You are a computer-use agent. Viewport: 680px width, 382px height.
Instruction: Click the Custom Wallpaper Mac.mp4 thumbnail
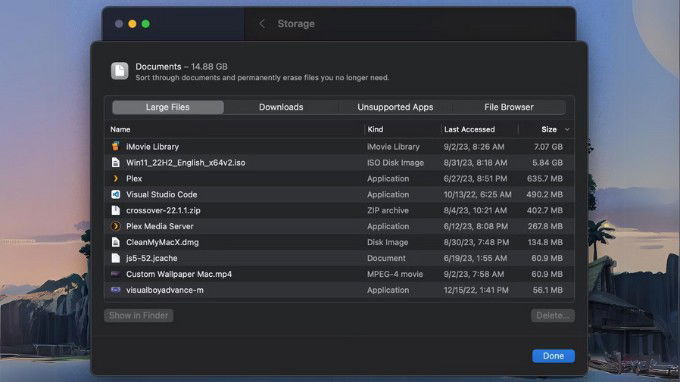115,274
